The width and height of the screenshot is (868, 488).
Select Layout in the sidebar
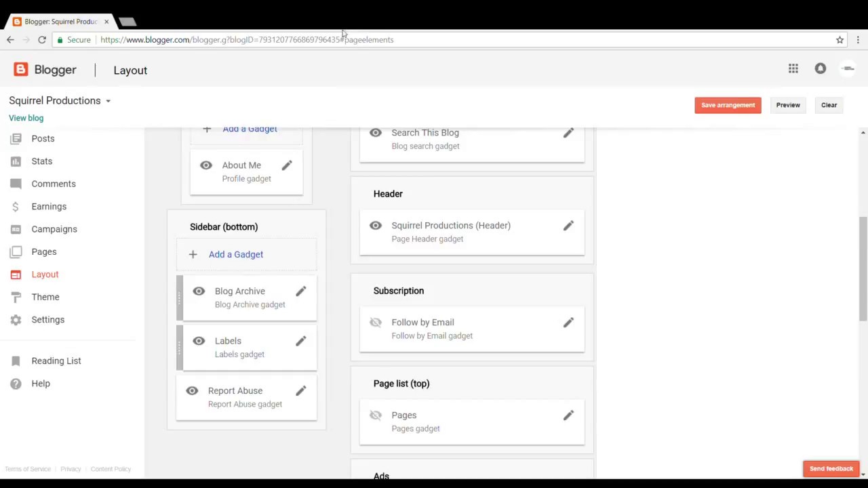[x=45, y=274]
